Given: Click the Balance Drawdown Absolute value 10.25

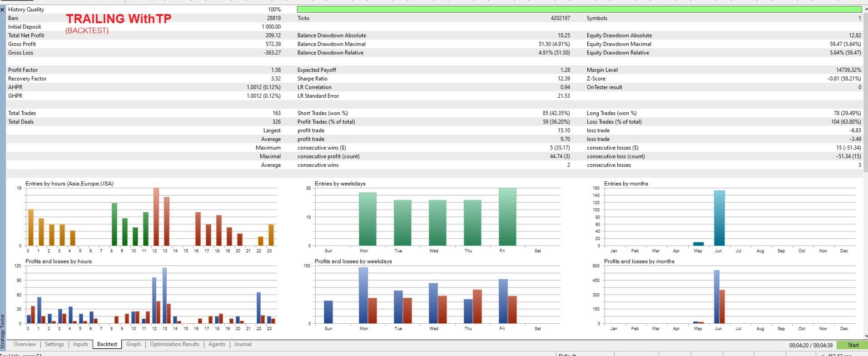Looking at the screenshot, I should [x=564, y=35].
